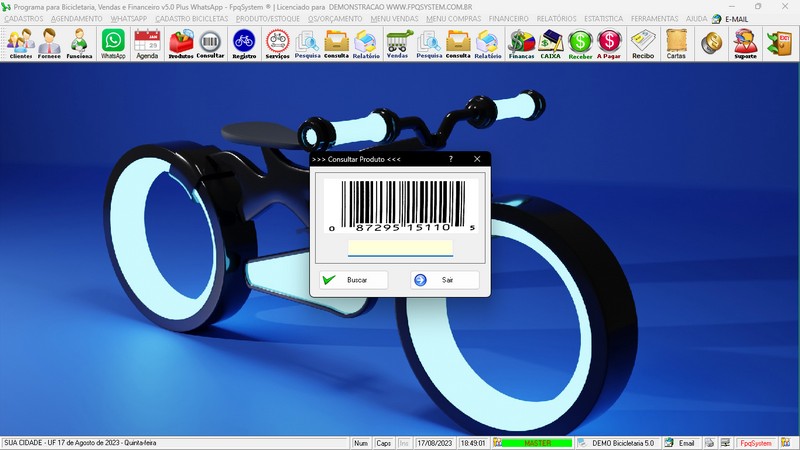Click the Suporte toolbar icon
The width and height of the screenshot is (800, 450).
[745, 44]
